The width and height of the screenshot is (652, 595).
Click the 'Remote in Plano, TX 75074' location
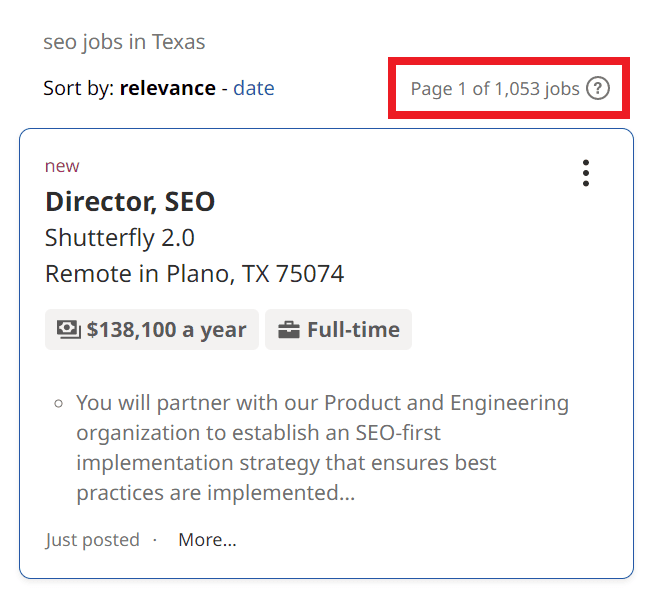194,274
